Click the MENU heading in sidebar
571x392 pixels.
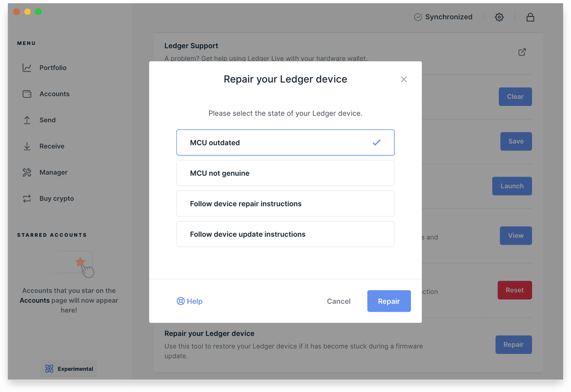point(26,43)
